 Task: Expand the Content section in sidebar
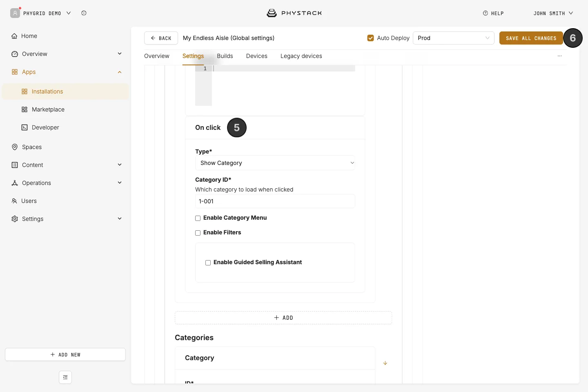coord(120,165)
